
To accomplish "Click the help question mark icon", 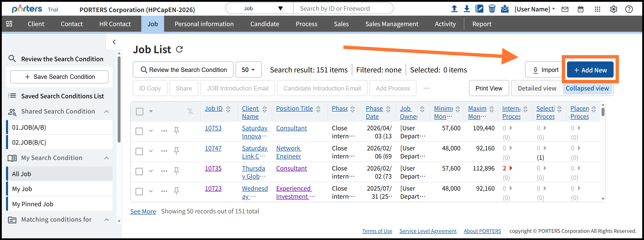I will click(x=629, y=9).
